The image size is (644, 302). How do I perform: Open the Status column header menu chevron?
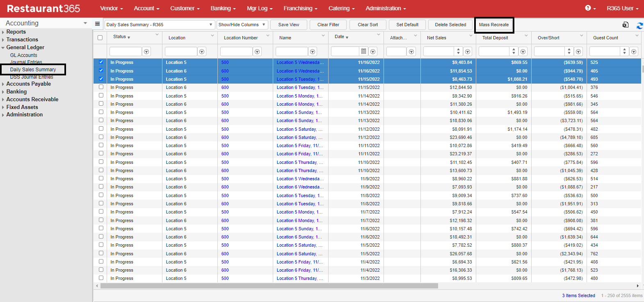(157, 35)
